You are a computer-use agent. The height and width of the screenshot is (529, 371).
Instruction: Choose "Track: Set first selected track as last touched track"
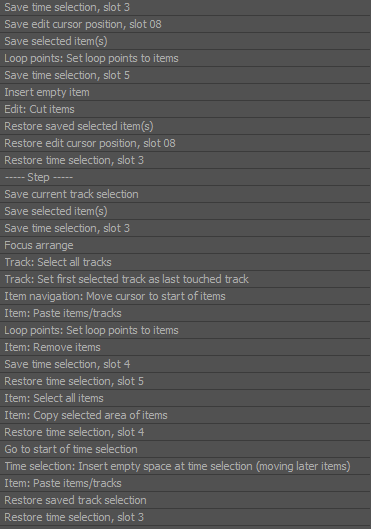185,279
